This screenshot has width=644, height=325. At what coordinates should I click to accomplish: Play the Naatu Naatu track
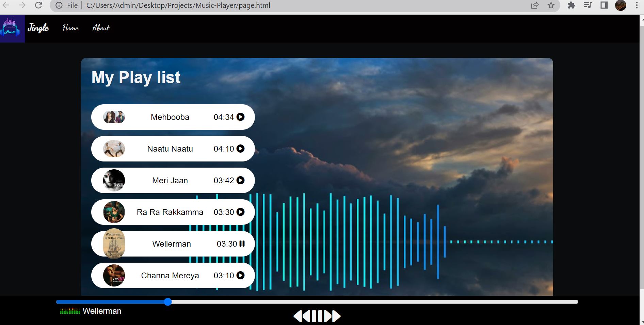point(240,149)
